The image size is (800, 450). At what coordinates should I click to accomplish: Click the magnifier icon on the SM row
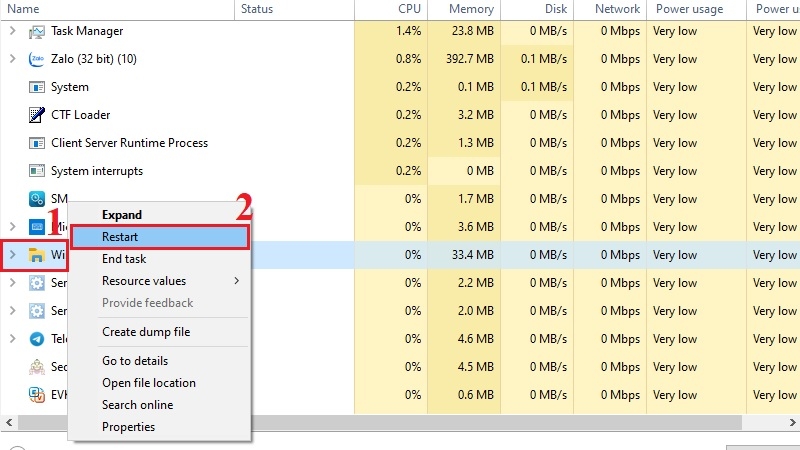click(37, 199)
